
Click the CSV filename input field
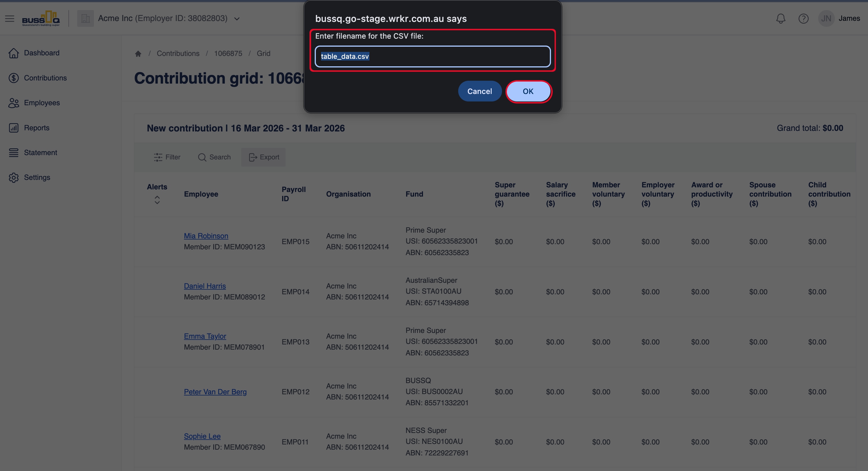(x=433, y=56)
